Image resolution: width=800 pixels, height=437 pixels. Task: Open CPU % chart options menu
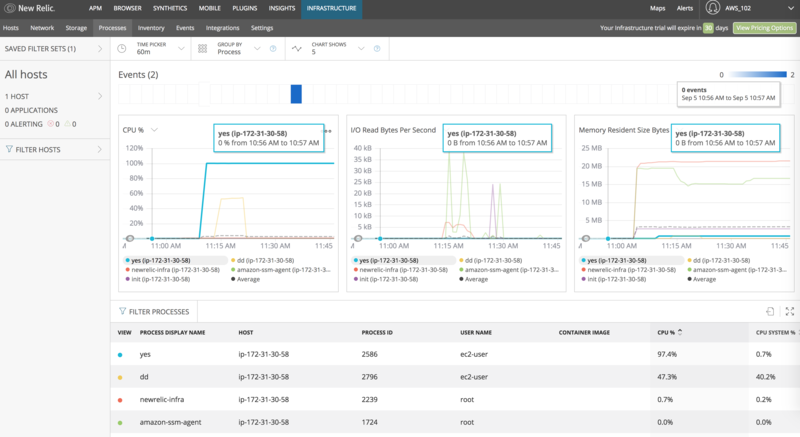point(328,131)
